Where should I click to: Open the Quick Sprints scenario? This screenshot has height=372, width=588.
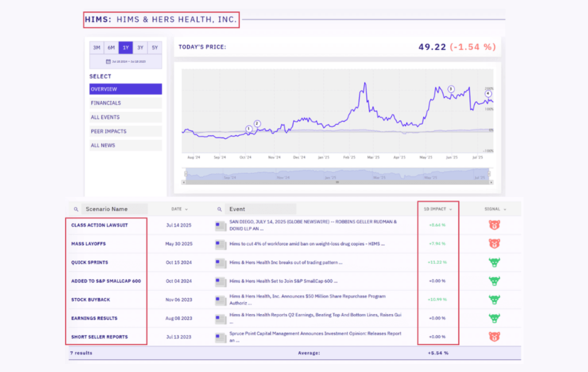tap(90, 262)
